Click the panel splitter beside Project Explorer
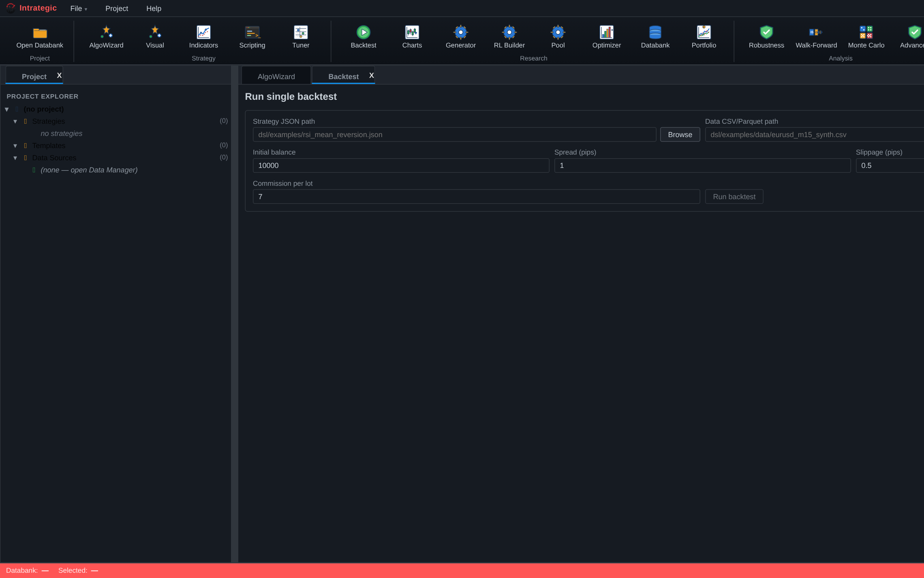 [x=235, y=314]
